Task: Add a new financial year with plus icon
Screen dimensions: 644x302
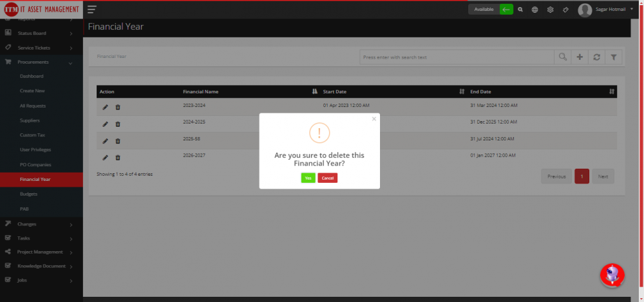Action: [580, 57]
